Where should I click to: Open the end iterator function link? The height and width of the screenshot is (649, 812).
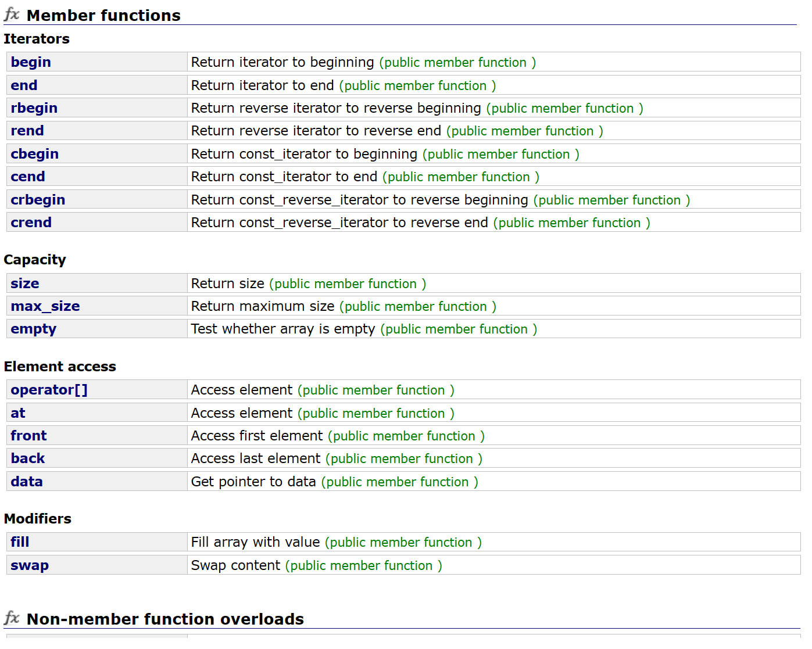[x=24, y=85]
